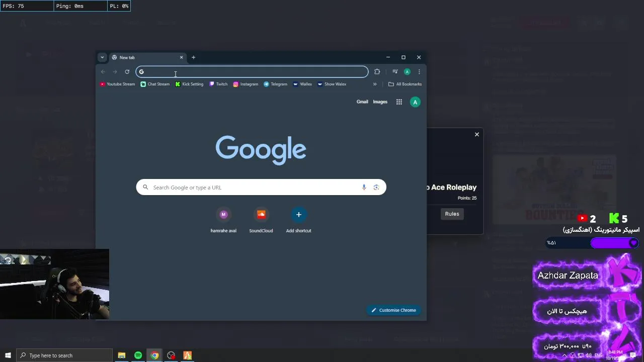Click the Customise Chrome button
644x362 pixels.
point(394,310)
